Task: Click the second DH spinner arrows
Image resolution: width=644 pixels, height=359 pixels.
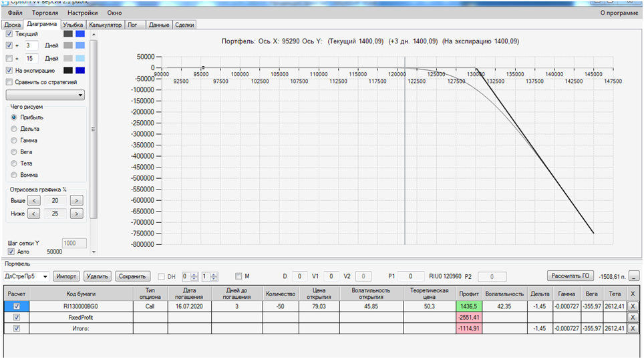Action: [x=214, y=276]
